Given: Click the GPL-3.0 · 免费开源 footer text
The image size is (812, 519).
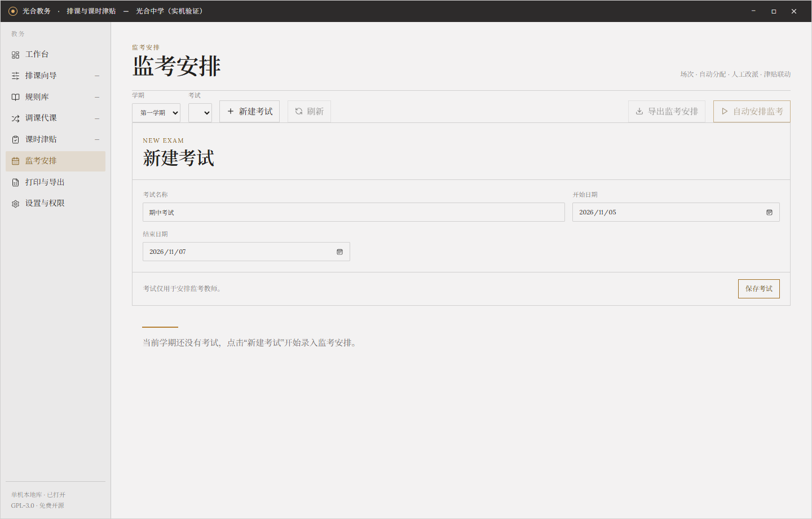Looking at the screenshot, I should pos(37,505).
